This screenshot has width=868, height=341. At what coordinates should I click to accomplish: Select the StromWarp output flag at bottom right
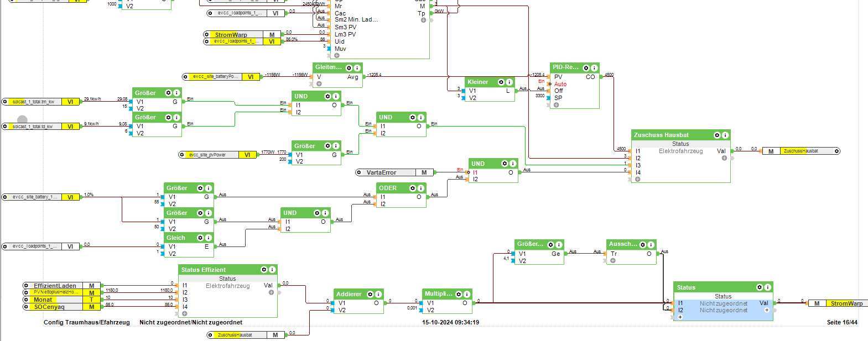838,303
